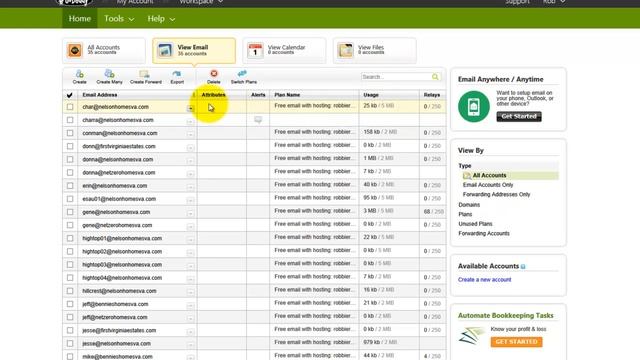Click the Create account toolbar icon
This screenshot has width=640, height=360.
[80, 74]
